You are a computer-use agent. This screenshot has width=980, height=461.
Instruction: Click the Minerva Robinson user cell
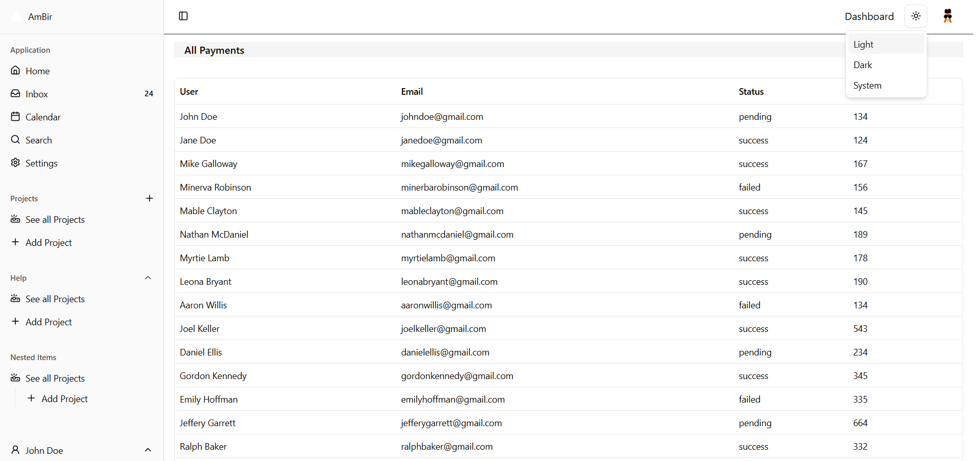tap(215, 187)
